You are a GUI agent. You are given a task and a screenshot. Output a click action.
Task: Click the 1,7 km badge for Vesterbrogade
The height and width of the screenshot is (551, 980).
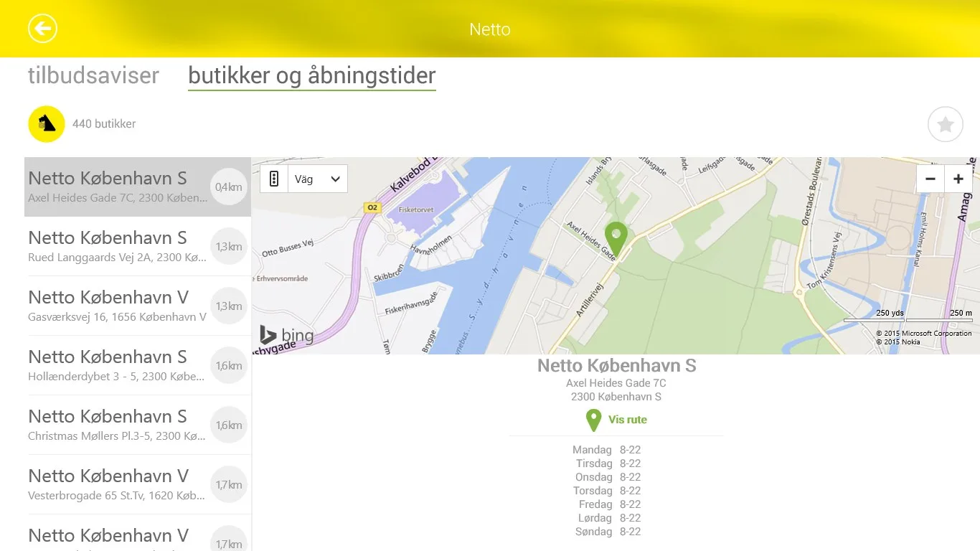(229, 485)
